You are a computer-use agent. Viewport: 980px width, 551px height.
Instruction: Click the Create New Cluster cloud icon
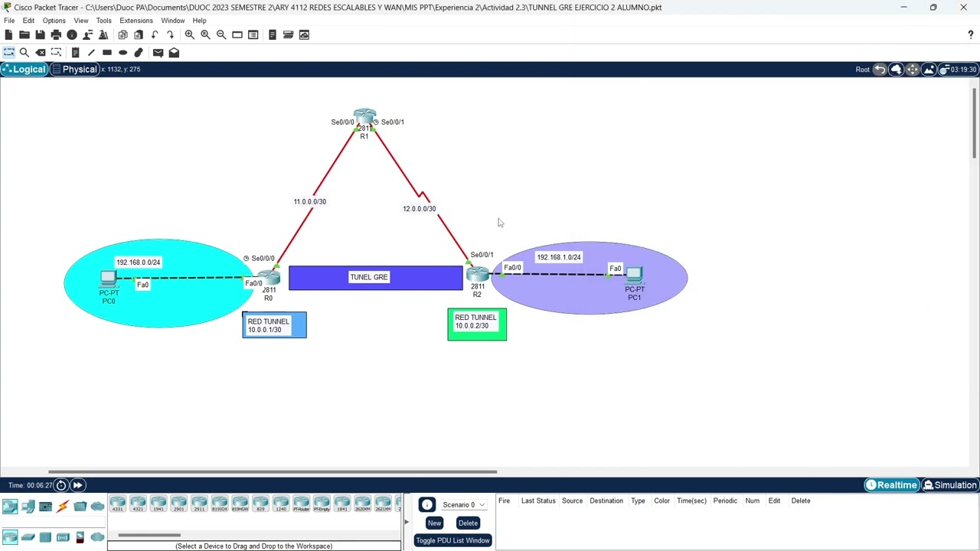tap(896, 70)
